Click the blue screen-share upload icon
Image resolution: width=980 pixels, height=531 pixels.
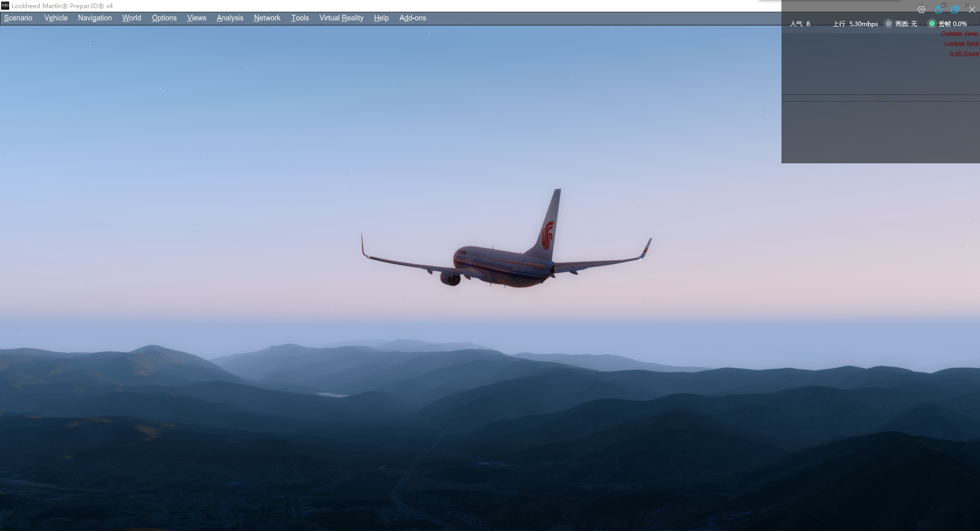pos(955,10)
